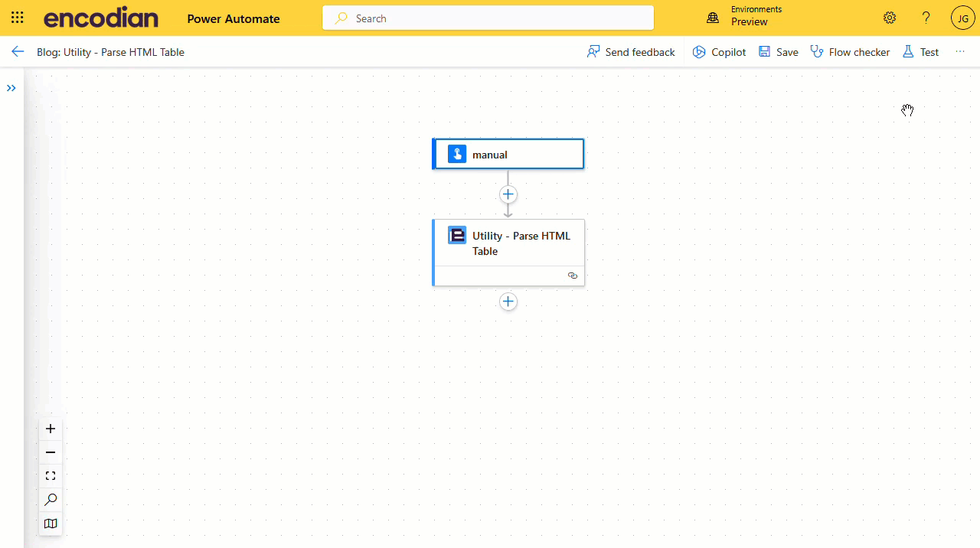The height and width of the screenshot is (548, 980).
Task: Open the Settings gear icon
Action: [x=890, y=18]
